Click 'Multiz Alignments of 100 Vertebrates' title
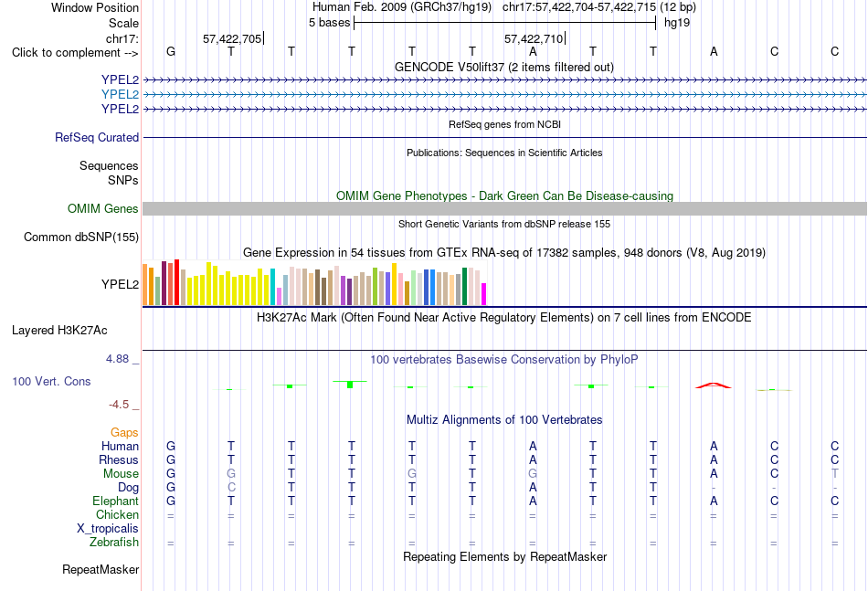This screenshot has height=591, width=868. (504, 420)
